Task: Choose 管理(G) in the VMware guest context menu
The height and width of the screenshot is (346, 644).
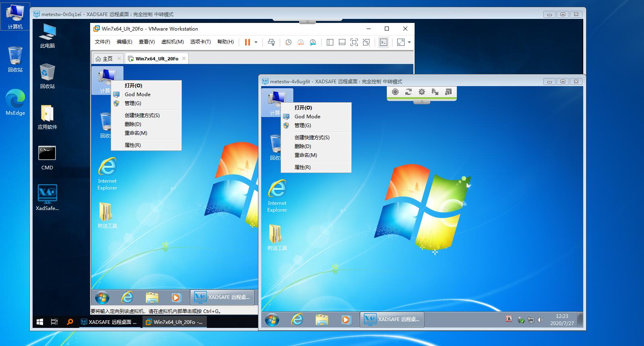Action: [146, 103]
